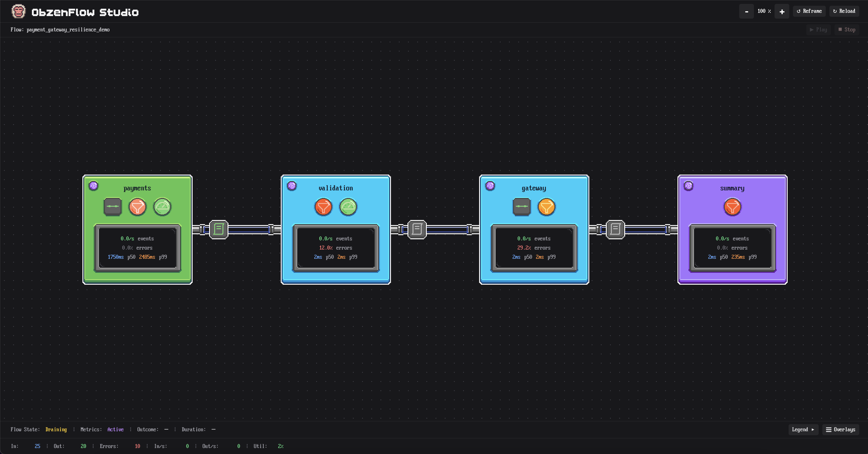Click the Reframe button
The height and width of the screenshot is (454, 868).
(x=809, y=11)
